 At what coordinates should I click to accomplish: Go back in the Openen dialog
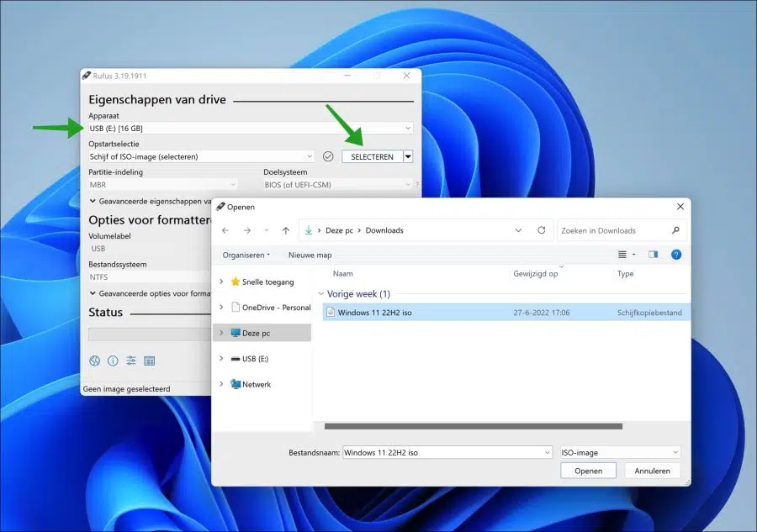click(225, 230)
